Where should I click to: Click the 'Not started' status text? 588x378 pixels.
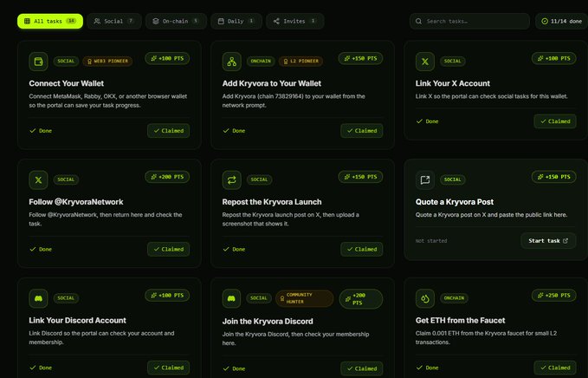click(431, 241)
